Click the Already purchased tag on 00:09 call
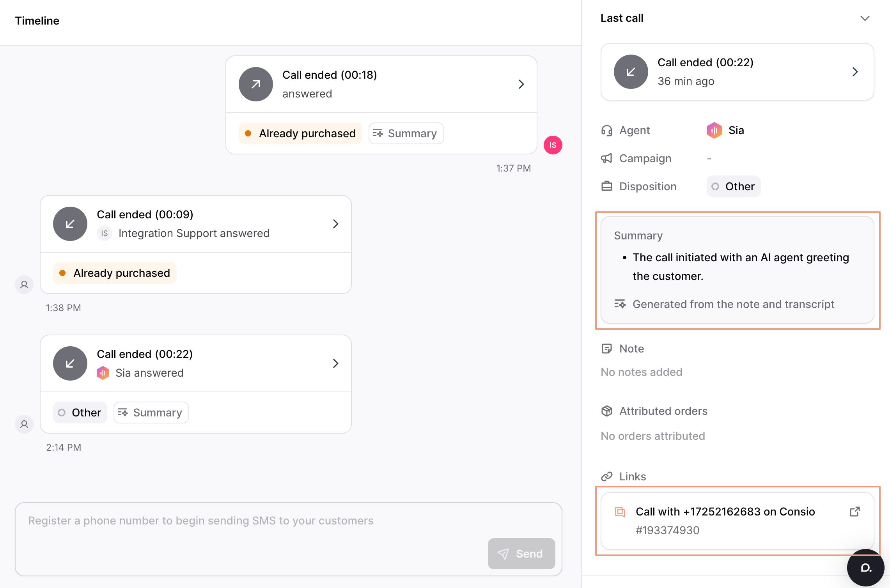 point(115,273)
